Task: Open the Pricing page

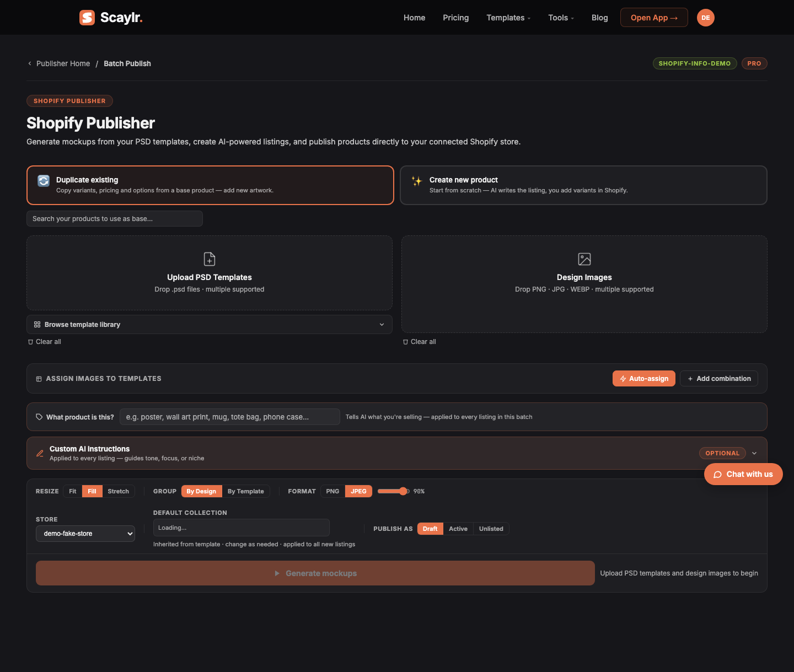Action: click(x=456, y=18)
